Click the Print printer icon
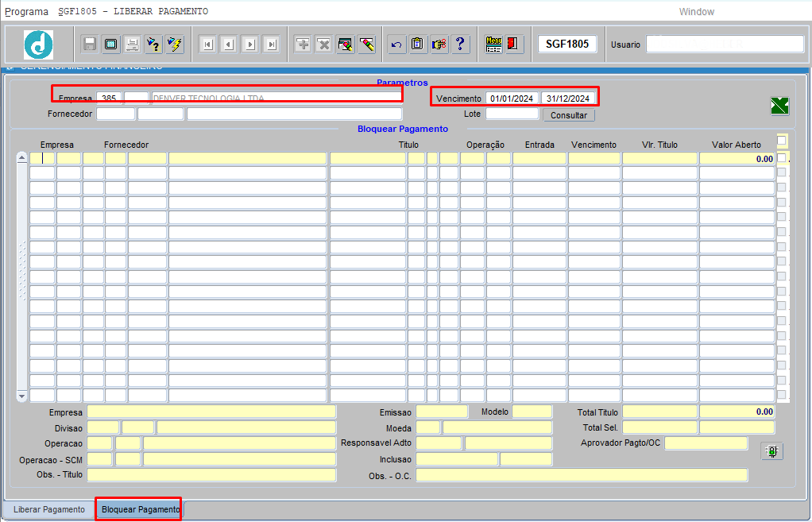Screen dimensions: 812x522 132,44
